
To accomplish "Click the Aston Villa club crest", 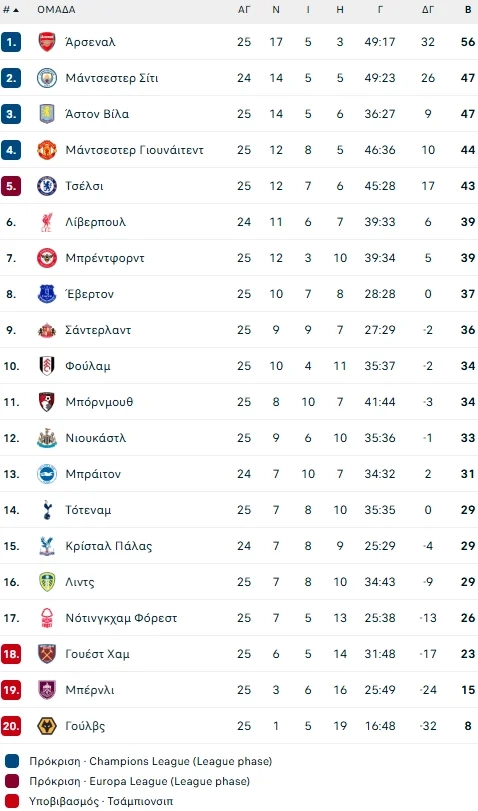I will (x=47, y=114).
